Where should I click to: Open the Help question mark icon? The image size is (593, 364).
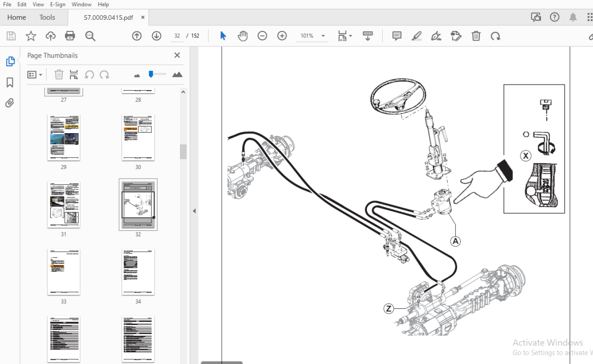pyautogui.click(x=554, y=17)
